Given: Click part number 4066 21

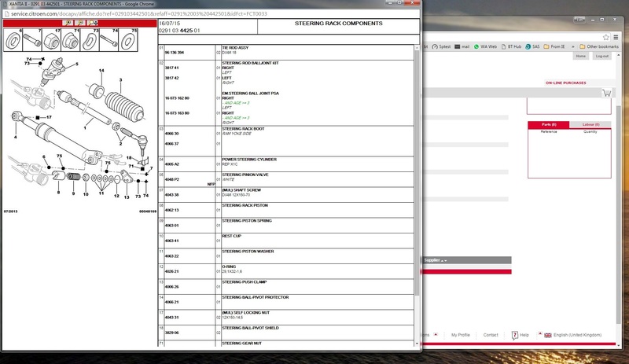Looking at the screenshot, I should (171, 302).
